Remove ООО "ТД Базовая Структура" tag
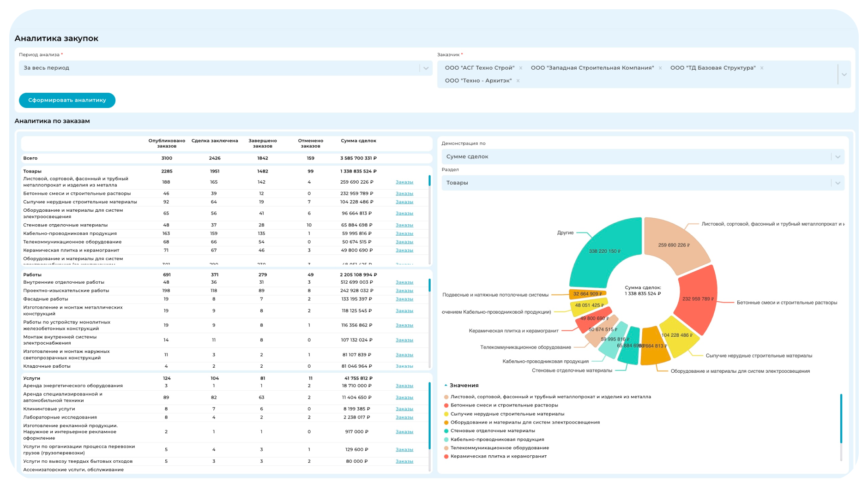 pos(762,68)
